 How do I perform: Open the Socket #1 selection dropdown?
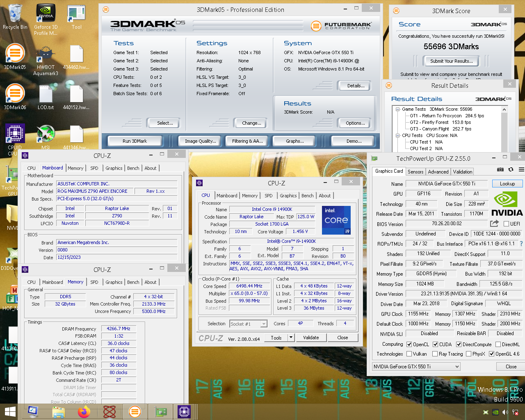pos(249,324)
